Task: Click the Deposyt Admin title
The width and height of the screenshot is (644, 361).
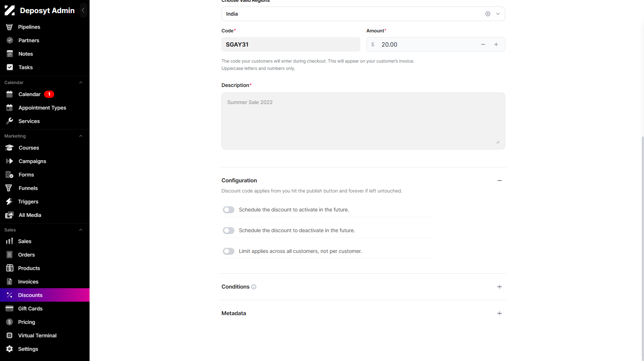Action: coord(47,11)
